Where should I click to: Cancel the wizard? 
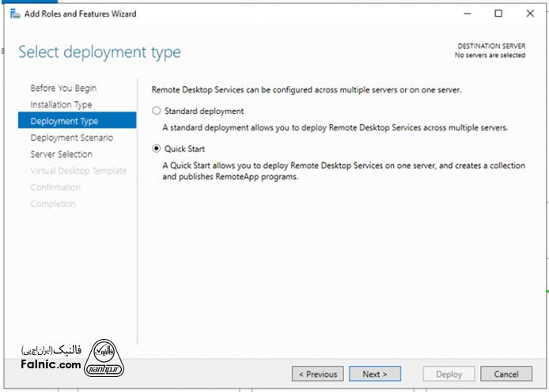pyautogui.click(x=506, y=374)
